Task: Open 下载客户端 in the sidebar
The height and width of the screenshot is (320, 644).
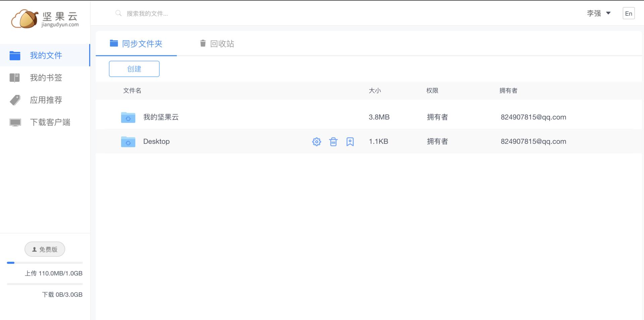Action: tap(50, 122)
